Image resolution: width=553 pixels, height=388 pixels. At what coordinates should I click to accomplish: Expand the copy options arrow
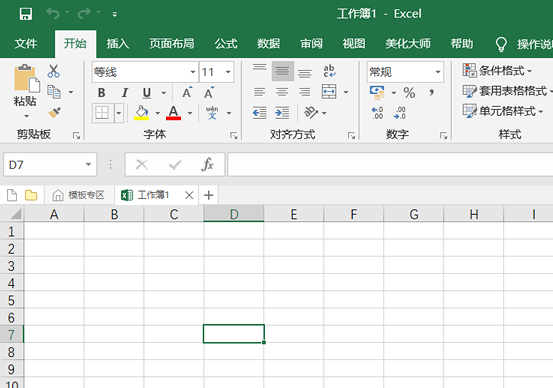[71, 92]
